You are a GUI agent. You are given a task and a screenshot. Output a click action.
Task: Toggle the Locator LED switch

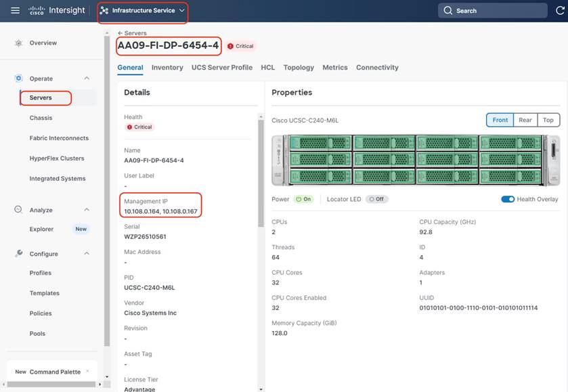[x=376, y=199]
